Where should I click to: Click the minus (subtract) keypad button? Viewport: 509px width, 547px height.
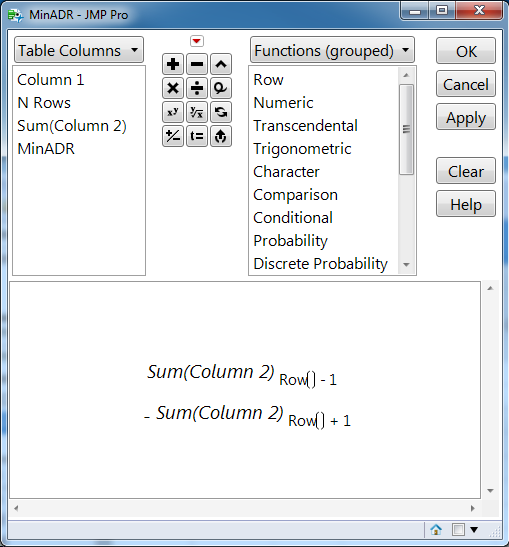[x=197, y=64]
